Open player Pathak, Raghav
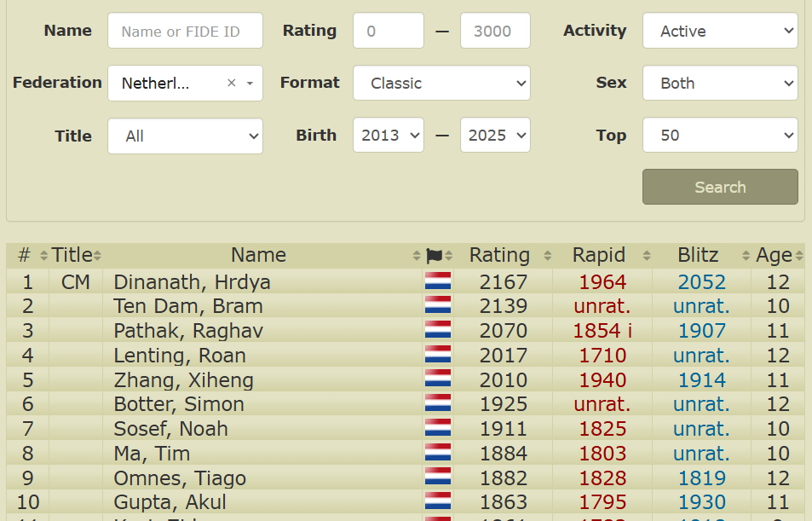 coord(188,331)
